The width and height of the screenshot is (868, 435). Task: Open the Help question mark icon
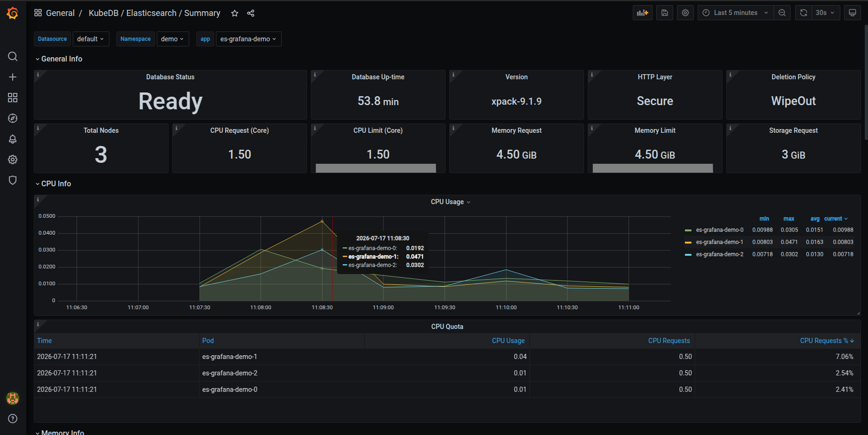[13, 419]
